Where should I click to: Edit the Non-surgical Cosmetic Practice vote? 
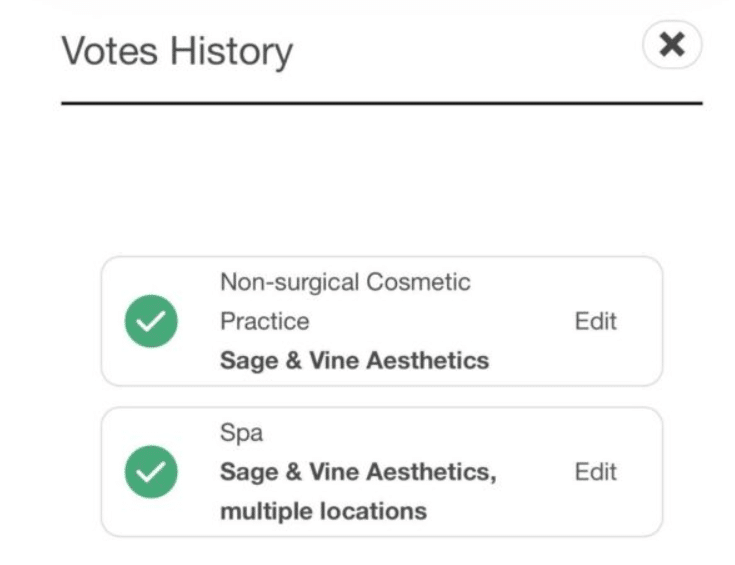point(595,322)
